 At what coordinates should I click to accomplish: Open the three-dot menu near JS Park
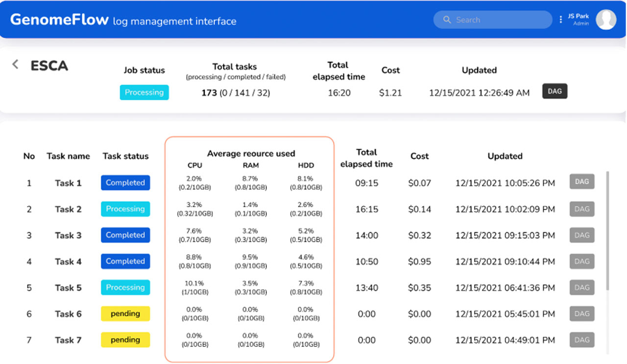pos(561,20)
